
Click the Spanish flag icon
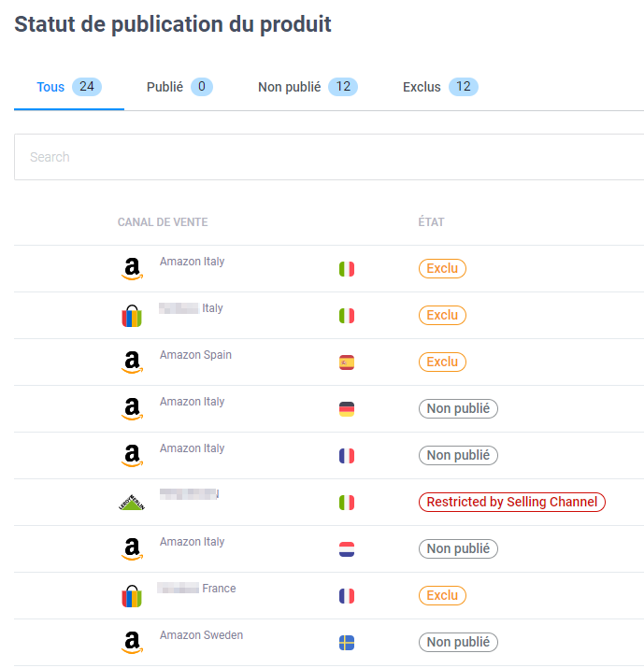[x=347, y=362]
